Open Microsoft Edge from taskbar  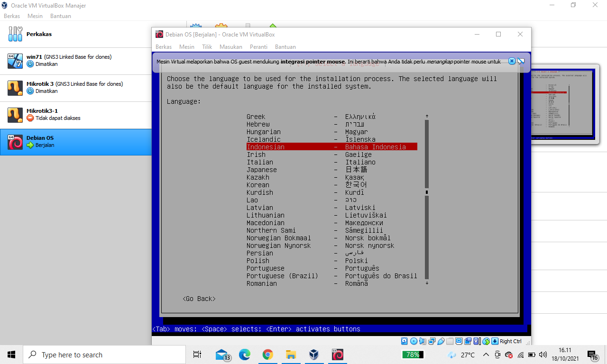coord(244,355)
